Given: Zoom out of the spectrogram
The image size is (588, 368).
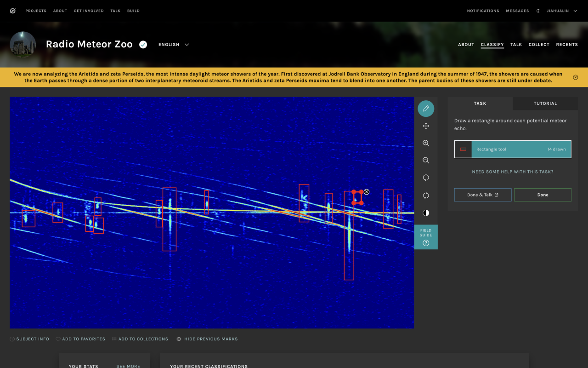Looking at the screenshot, I should coord(426,161).
